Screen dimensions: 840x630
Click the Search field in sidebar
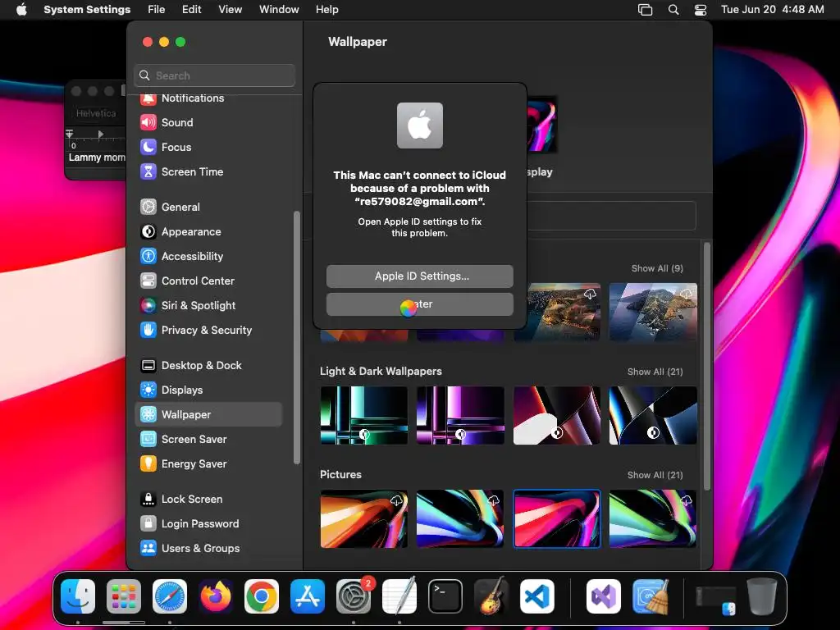215,75
